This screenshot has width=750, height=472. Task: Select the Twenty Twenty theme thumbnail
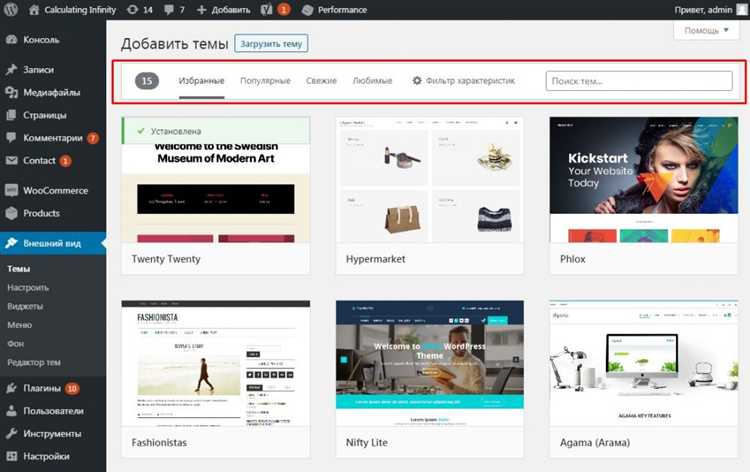pyautogui.click(x=216, y=179)
